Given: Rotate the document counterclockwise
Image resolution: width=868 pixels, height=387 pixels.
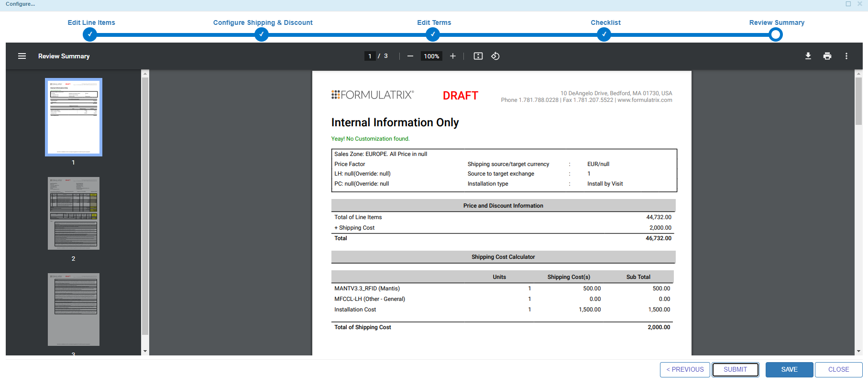Looking at the screenshot, I should point(495,56).
